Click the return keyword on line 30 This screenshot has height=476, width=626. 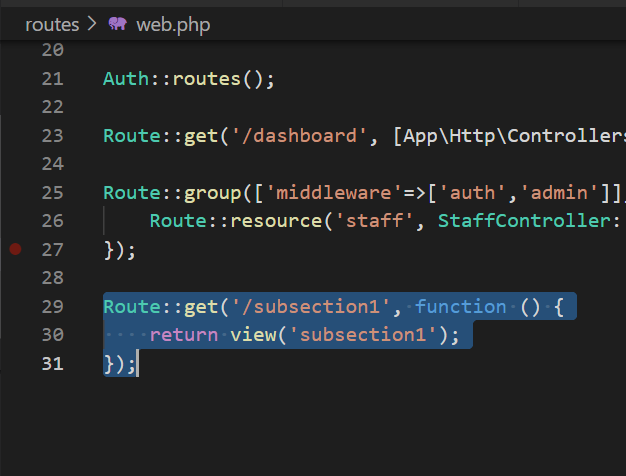pyautogui.click(x=184, y=335)
